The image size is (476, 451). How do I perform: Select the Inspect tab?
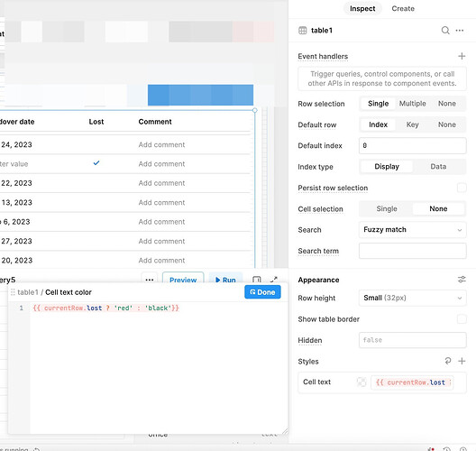362,8
